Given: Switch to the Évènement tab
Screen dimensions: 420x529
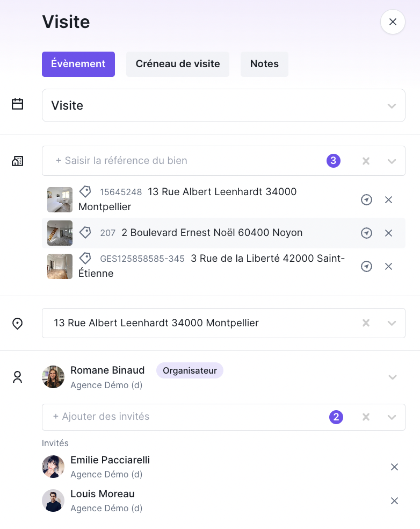Looking at the screenshot, I should (x=78, y=64).
